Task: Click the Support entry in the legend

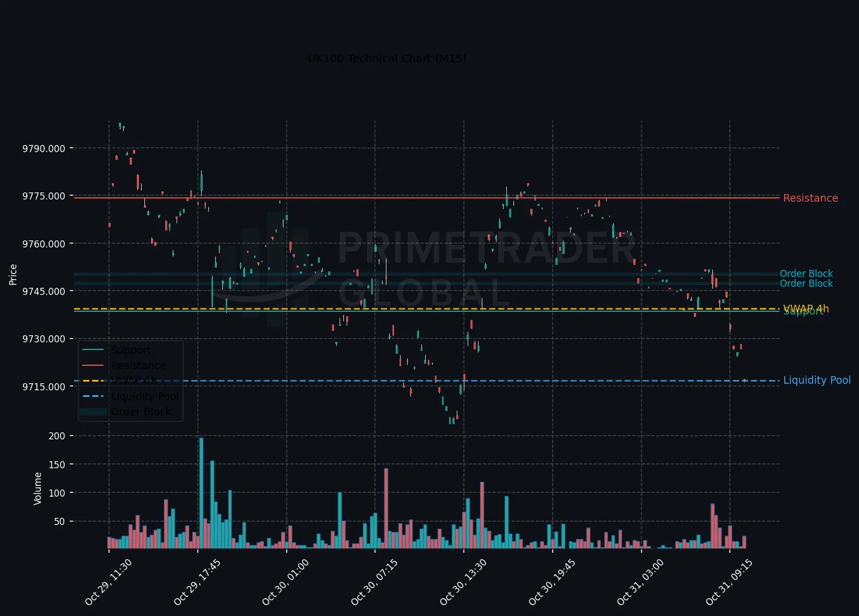Action: (x=131, y=350)
